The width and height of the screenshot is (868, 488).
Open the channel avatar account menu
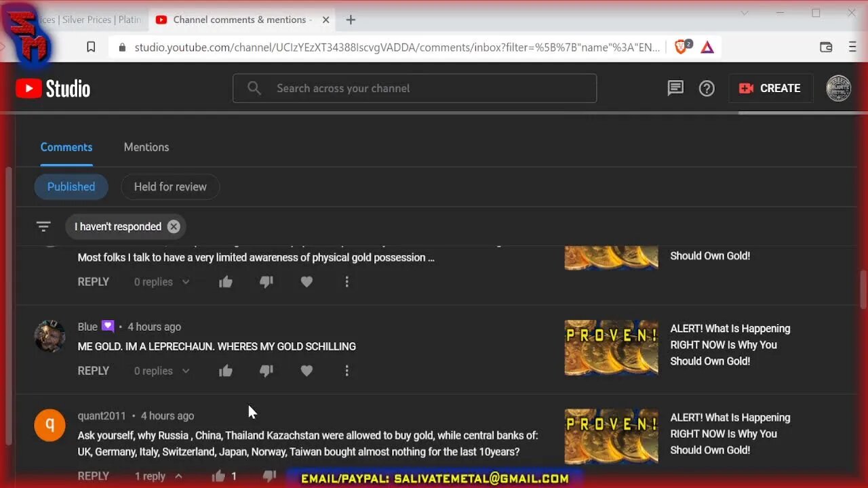point(839,88)
